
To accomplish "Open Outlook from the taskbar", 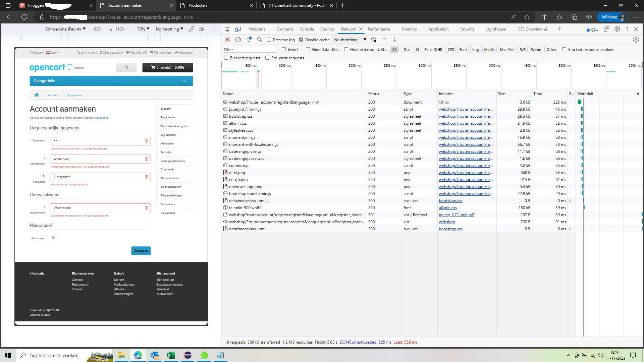I will coord(155,355).
